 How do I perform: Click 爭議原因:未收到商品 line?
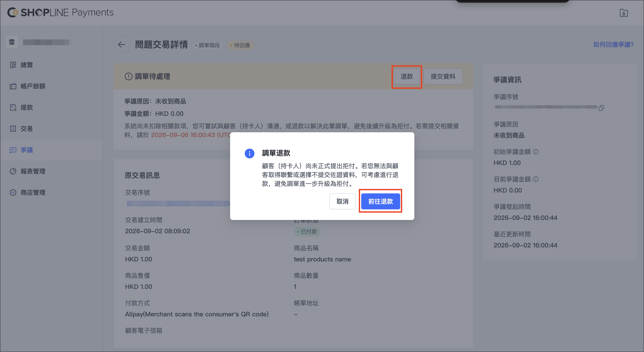click(155, 101)
